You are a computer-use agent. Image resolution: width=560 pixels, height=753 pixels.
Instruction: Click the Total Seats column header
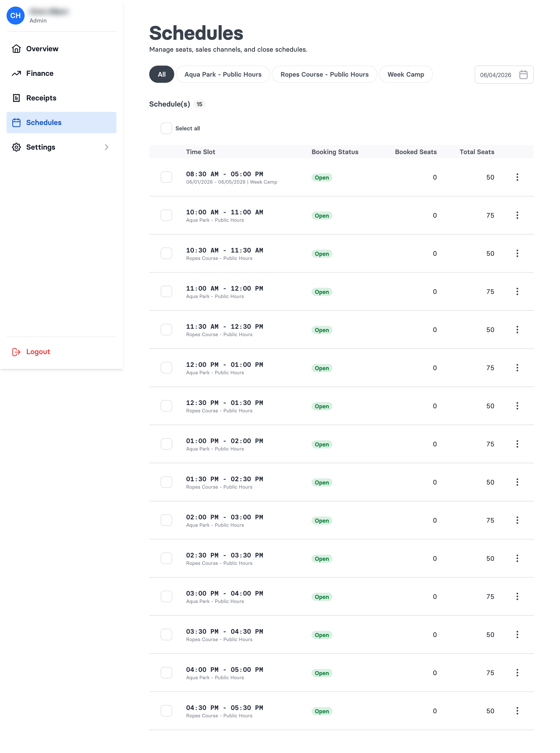pos(477,152)
